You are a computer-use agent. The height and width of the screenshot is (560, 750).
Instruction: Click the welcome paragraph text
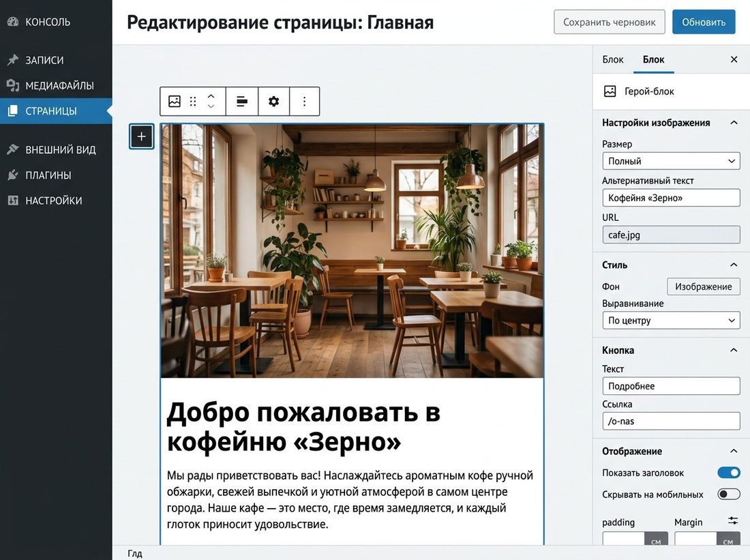[350, 500]
